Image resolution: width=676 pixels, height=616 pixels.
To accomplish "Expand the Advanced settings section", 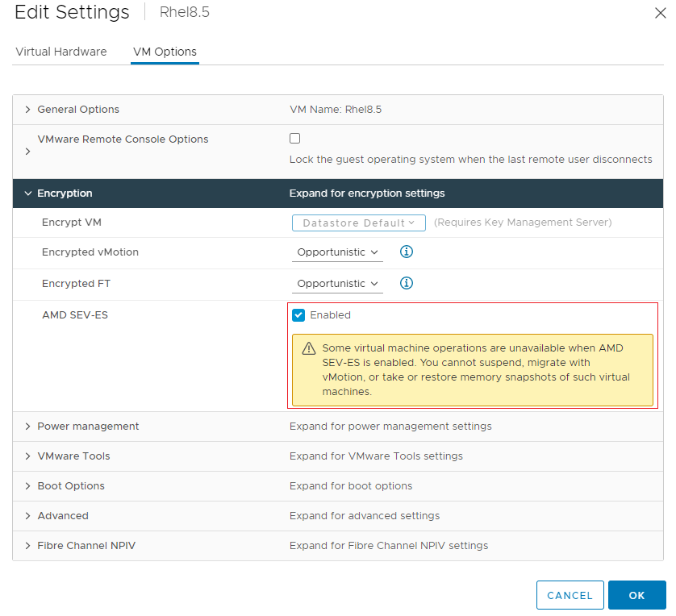I will click(x=27, y=515).
